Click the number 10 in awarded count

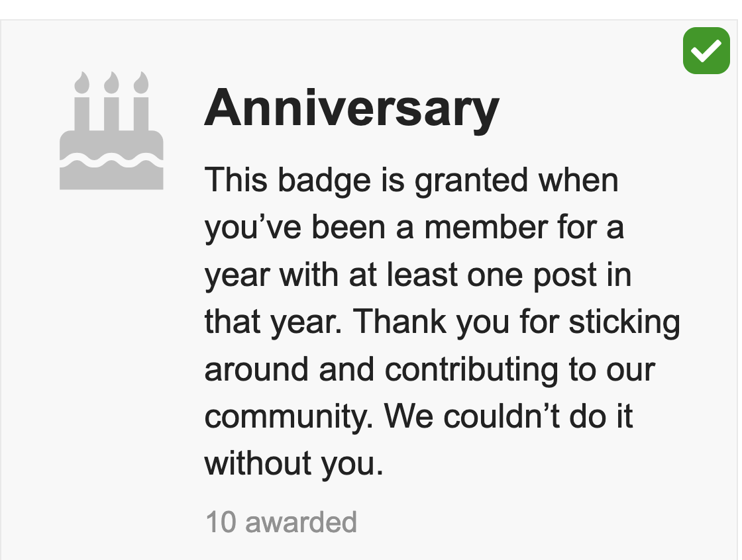pyautogui.click(x=221, y=522)
